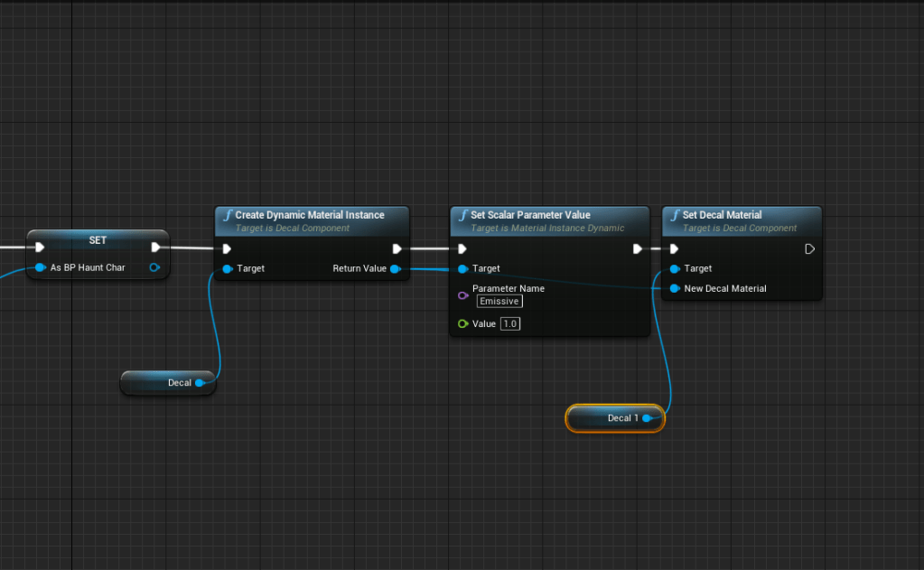Click the SET node title
This screenshot has height=570, width=924.
click(98, 241)
